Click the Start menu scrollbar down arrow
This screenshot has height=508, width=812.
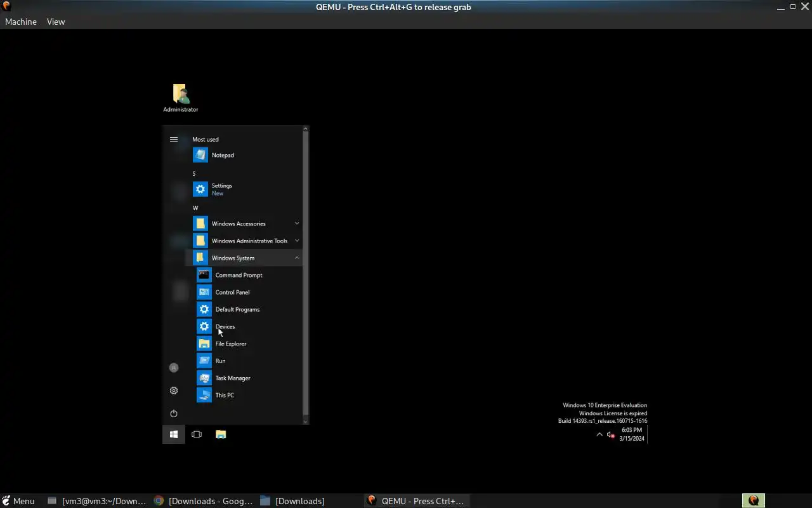pyautogui.click(x=306, y=421)
